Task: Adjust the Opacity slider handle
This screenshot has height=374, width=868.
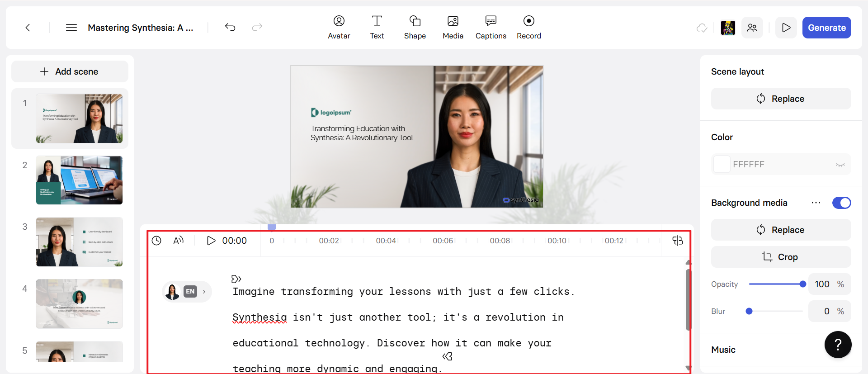Action: [803, 284]
